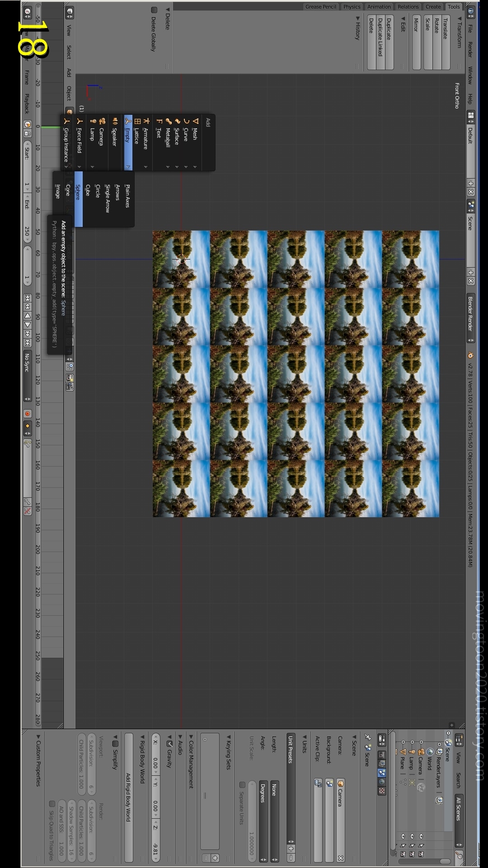
Task: Toggle viewport visibility eye for Camera
Action: 421,836
